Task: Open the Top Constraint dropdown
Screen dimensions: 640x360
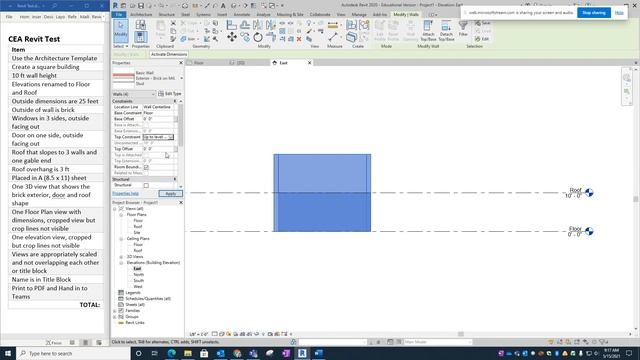Action: tap(171, 137)
